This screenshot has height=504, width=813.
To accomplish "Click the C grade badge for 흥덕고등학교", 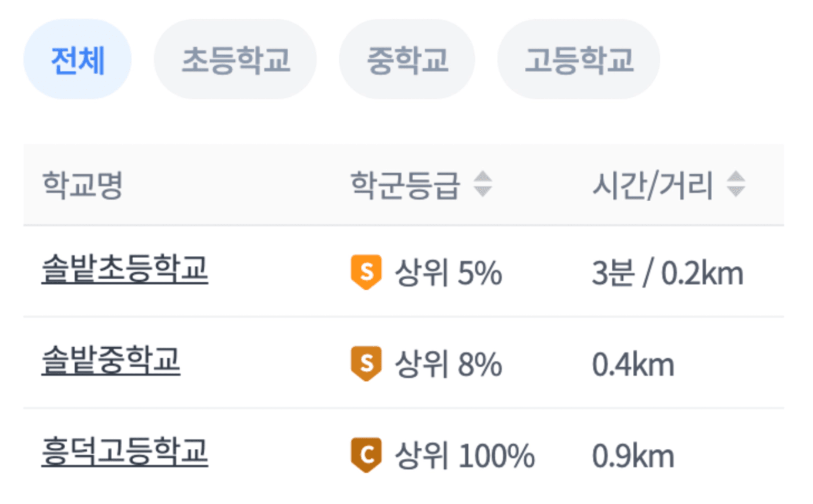I will pos(366,455).
